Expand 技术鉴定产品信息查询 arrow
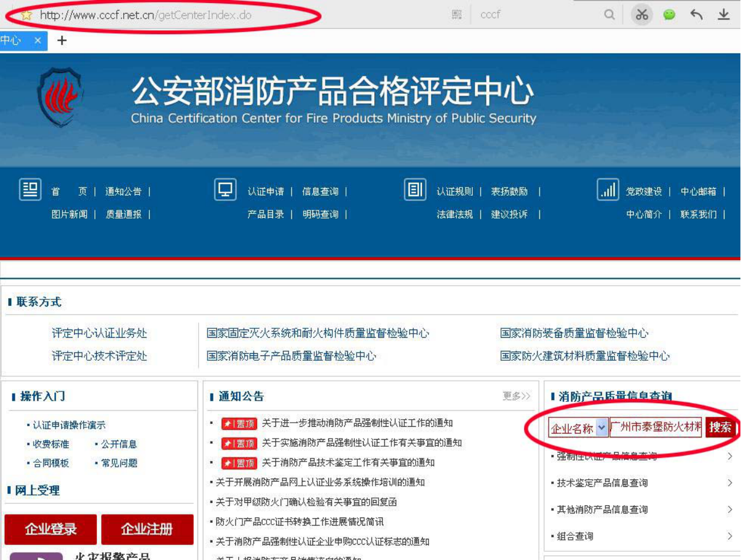Screen dimensions: 741x560 730,483
